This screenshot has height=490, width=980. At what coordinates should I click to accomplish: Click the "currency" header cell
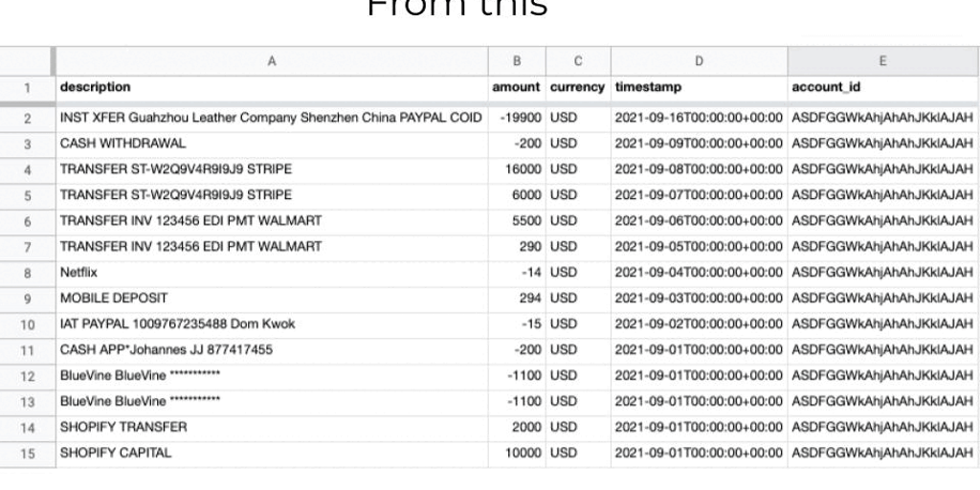pos(578,87)
